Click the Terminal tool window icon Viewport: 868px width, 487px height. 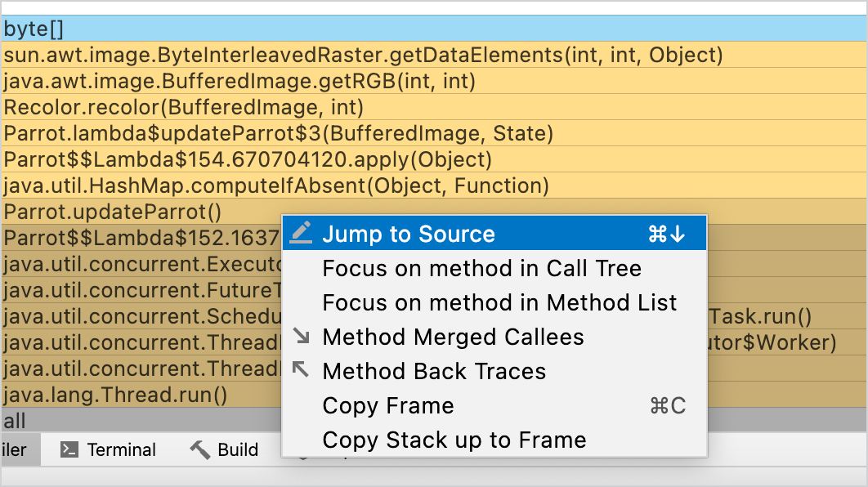[x=69, y=449]
